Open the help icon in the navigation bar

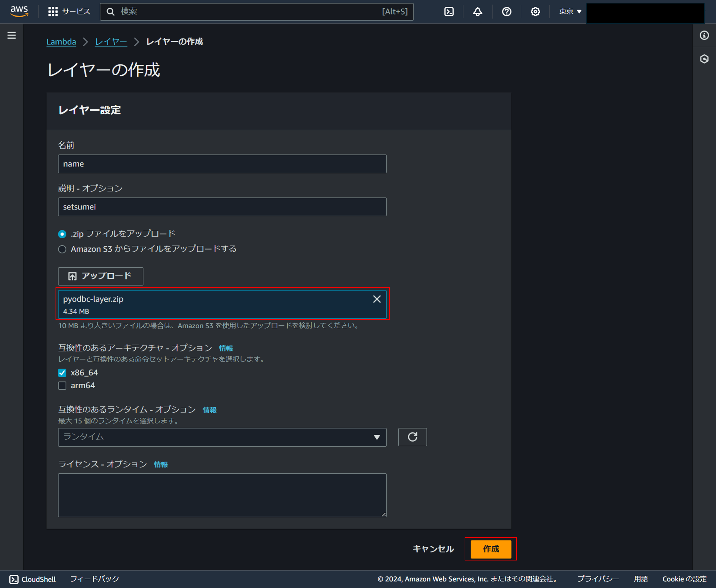(506, 11)
